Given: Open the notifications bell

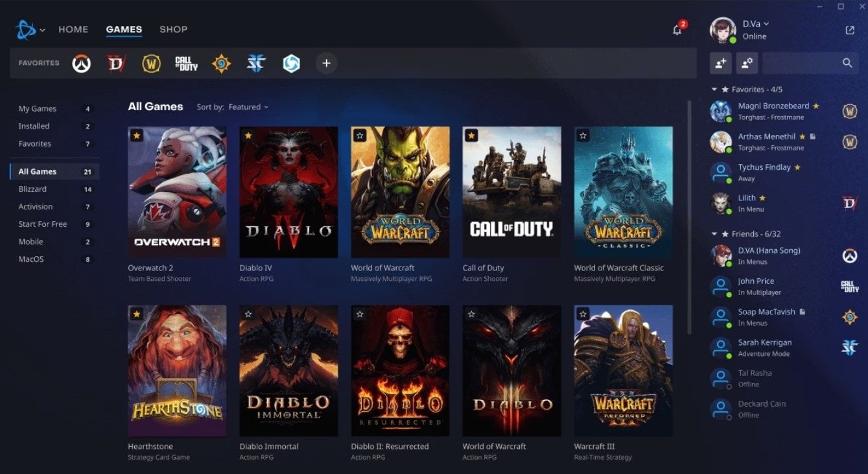Looking at the screenshot, I should click(677, 30).
